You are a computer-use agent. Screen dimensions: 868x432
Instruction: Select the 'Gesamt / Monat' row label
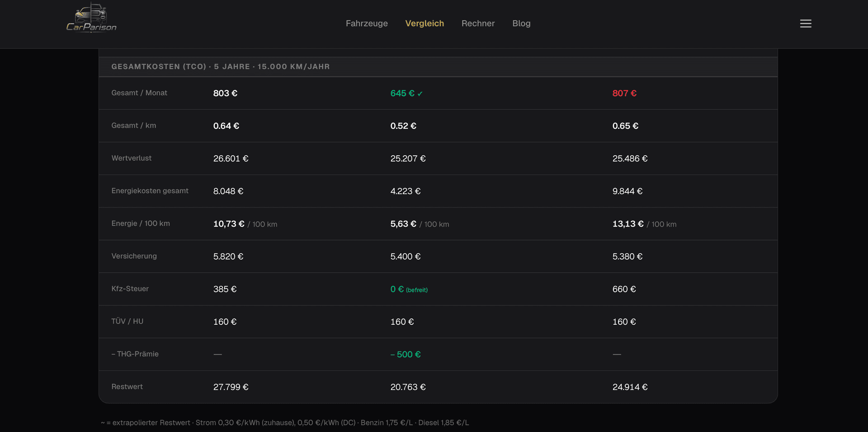(139, 93)
